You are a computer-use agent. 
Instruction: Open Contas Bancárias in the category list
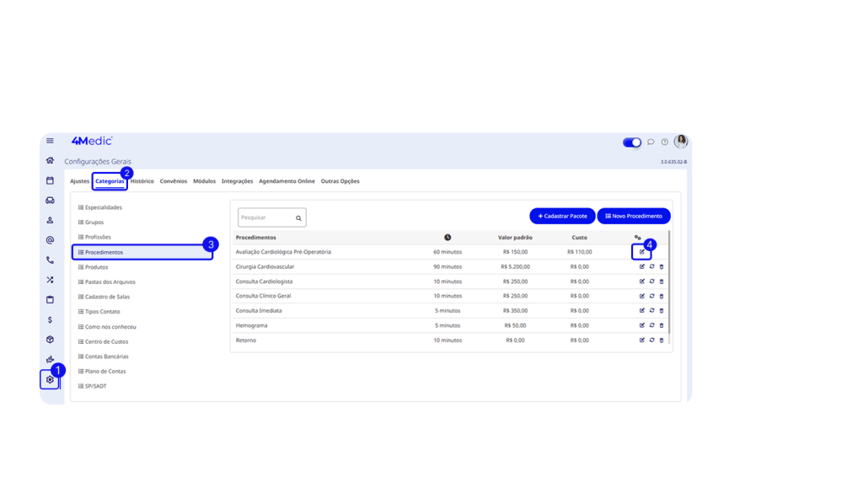(106, 357)
